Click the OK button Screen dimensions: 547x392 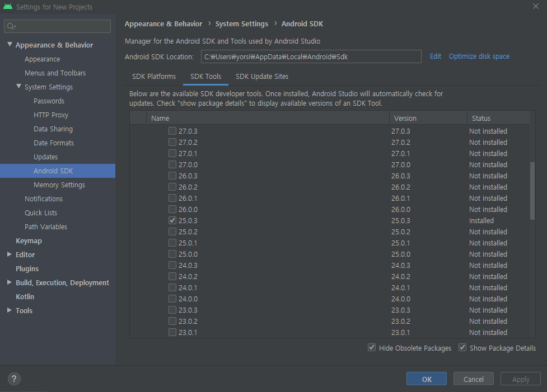coord(426,379)
